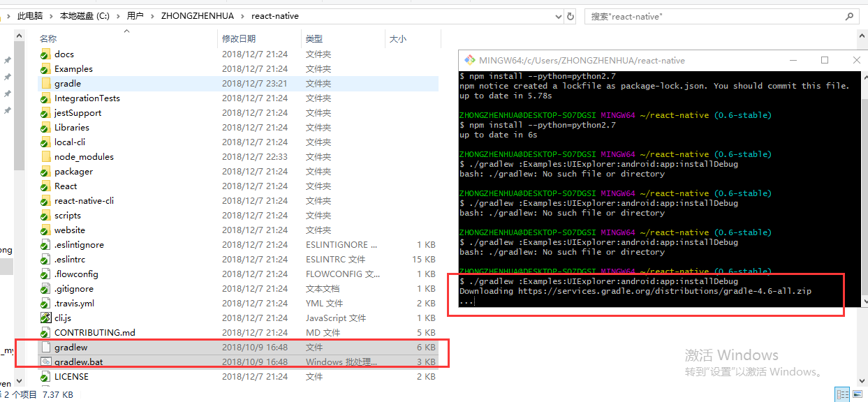Click the node_modules folder icon
The height and width of the screenshot is (402, 868).
[45, 157]
